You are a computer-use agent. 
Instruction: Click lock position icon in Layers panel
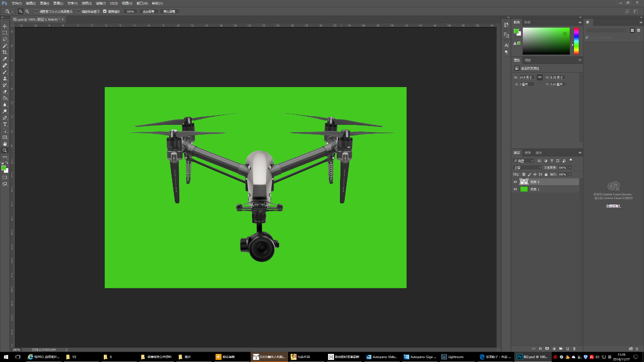coord(535,175)
